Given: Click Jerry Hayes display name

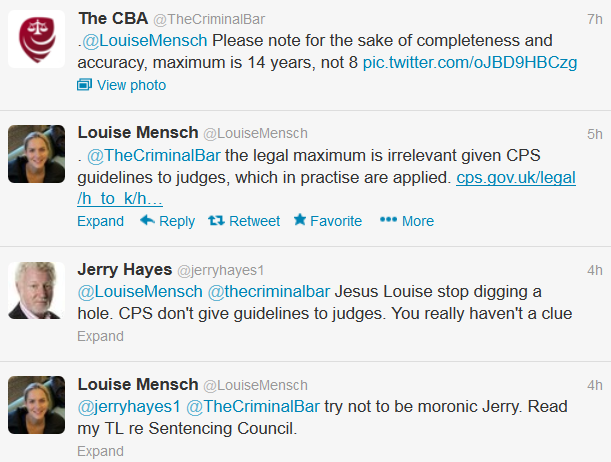Looking at the screenshot, I should point(125,270).
